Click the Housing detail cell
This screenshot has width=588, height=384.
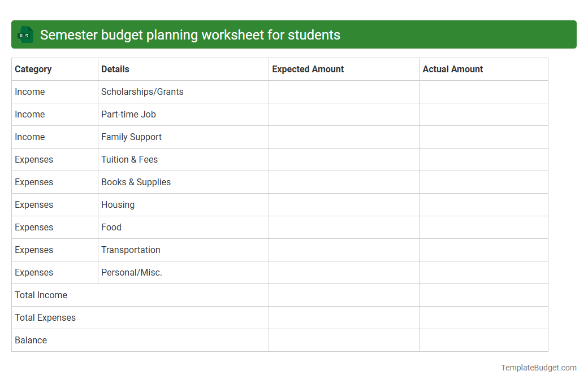click(x=118, y=204)
